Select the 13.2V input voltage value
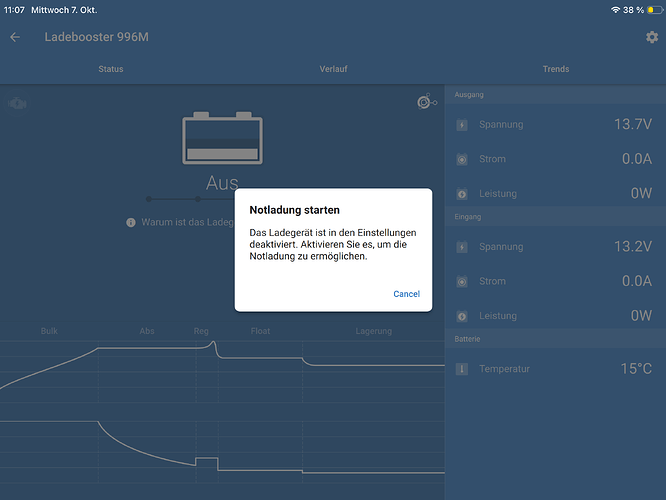 [x=633, y=246]
